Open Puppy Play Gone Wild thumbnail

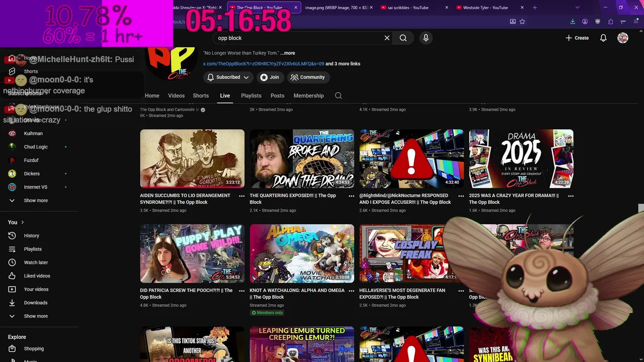192,253
